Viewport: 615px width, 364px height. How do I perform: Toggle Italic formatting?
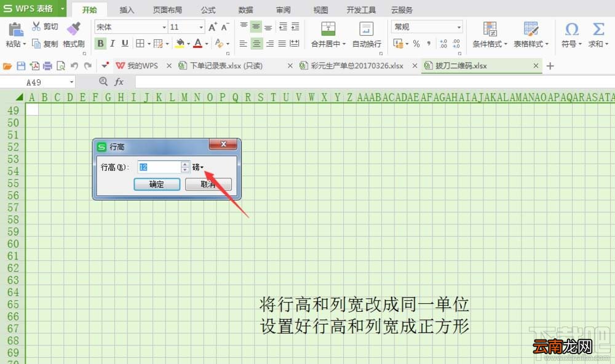113,44
